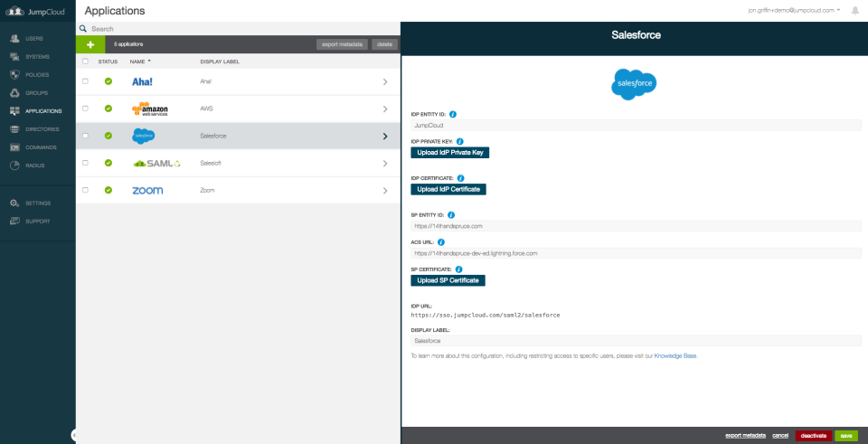Screen dimensions: 868x444
Task: Open the Users section icon
Action: [15, 39]
